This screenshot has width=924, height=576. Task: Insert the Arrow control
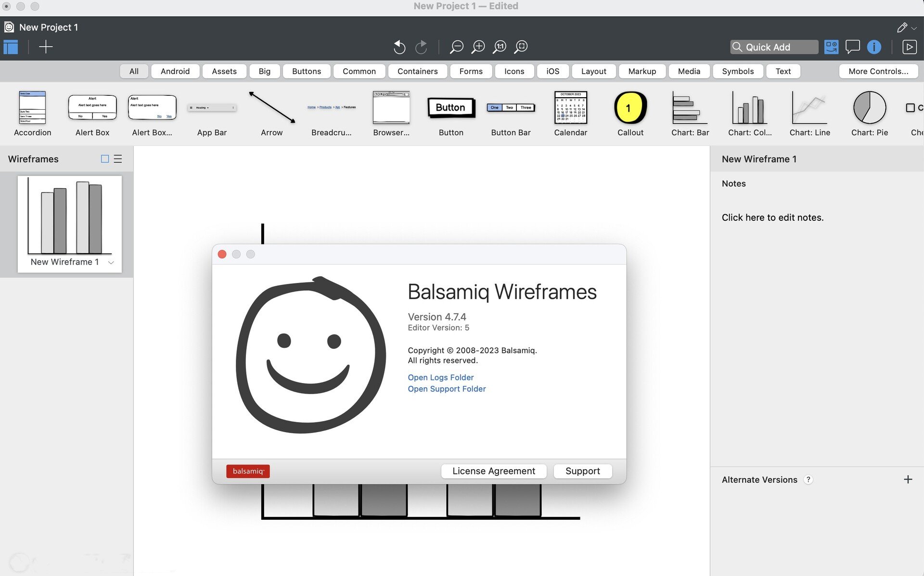click(272, 114)
